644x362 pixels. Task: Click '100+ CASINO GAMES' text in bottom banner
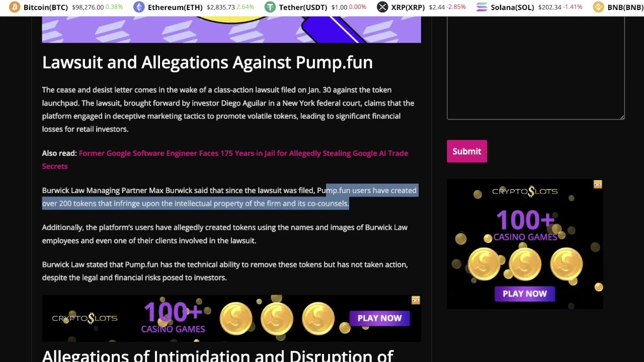point(173,318)
